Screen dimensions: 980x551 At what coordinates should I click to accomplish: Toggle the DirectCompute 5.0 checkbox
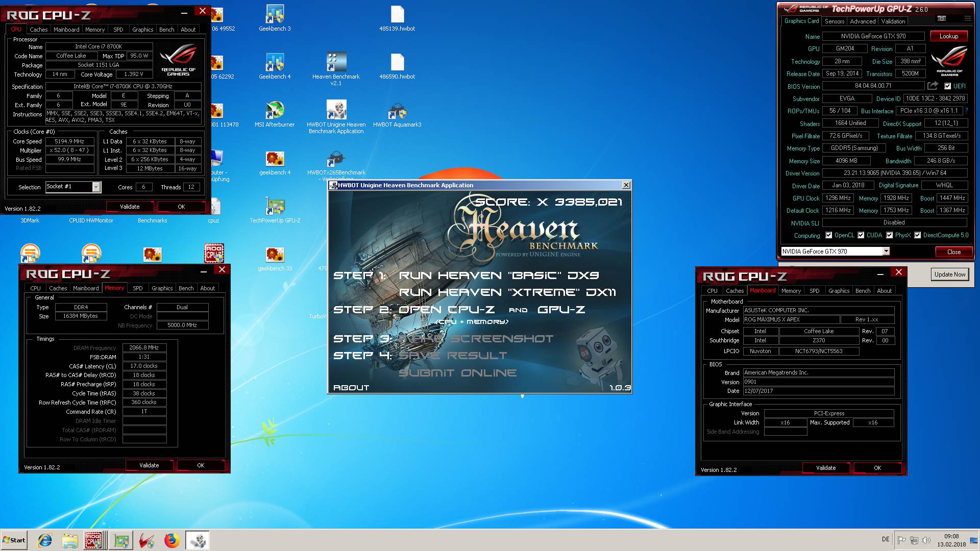coord(918,235)
